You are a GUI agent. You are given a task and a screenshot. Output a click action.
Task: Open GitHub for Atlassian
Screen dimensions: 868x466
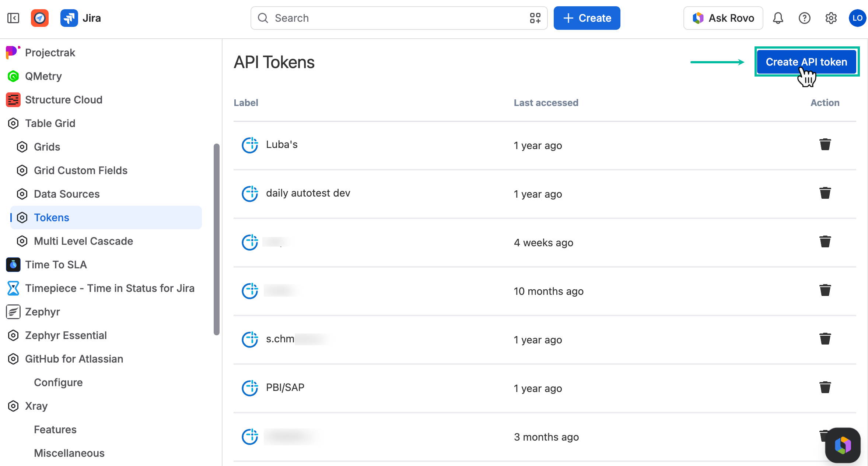74,359
